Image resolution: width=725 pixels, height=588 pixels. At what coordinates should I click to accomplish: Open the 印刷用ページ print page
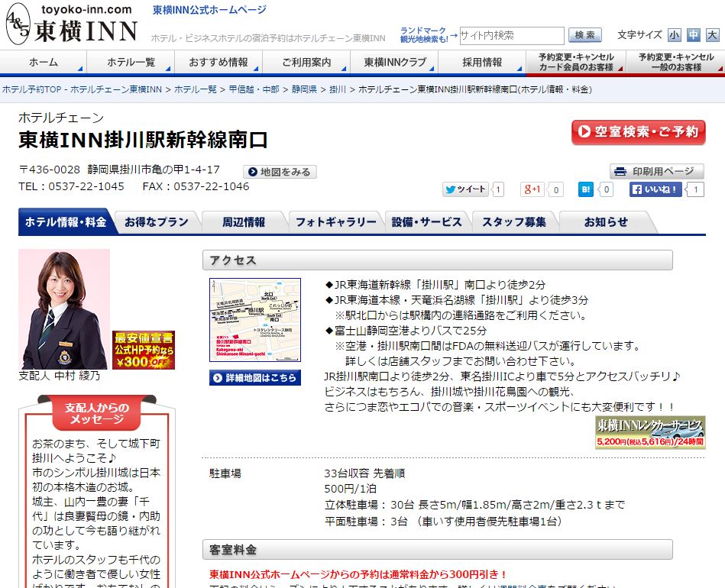tap(656, 172)
